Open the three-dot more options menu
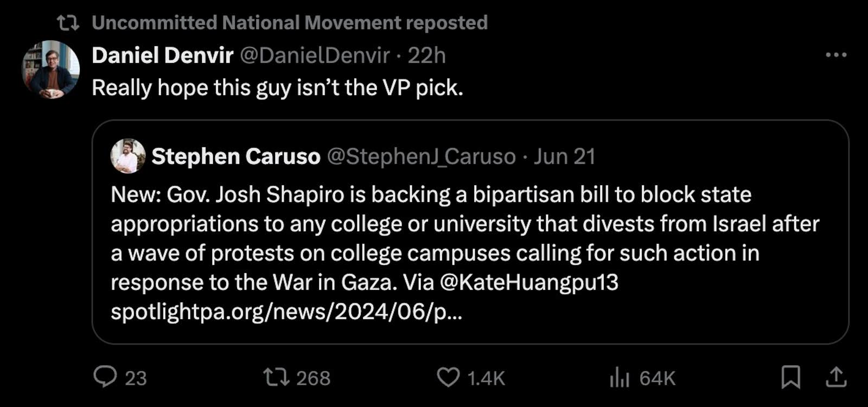 point(835,55)
